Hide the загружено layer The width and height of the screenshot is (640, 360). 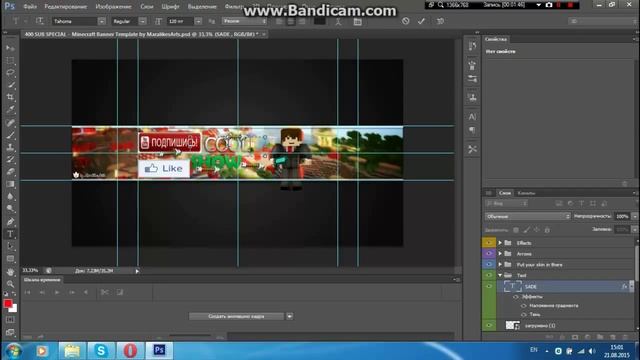489,325
